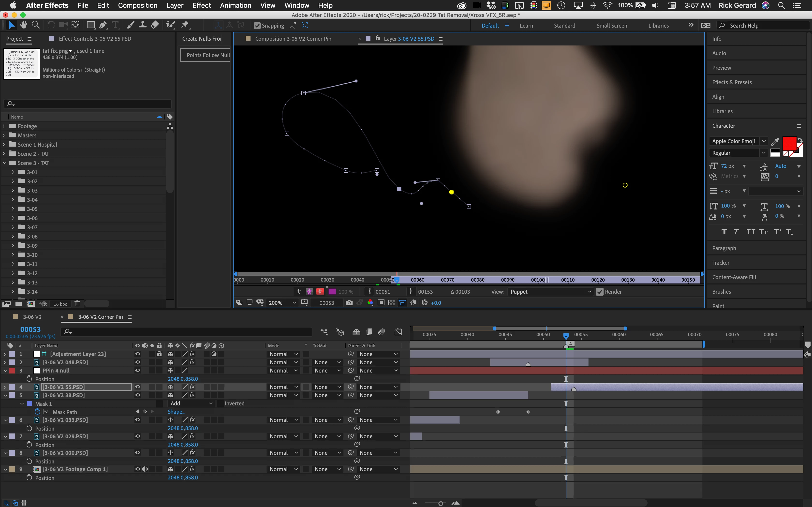
Task: Toggle the Snapping checkbox
Action: point(257,26)
